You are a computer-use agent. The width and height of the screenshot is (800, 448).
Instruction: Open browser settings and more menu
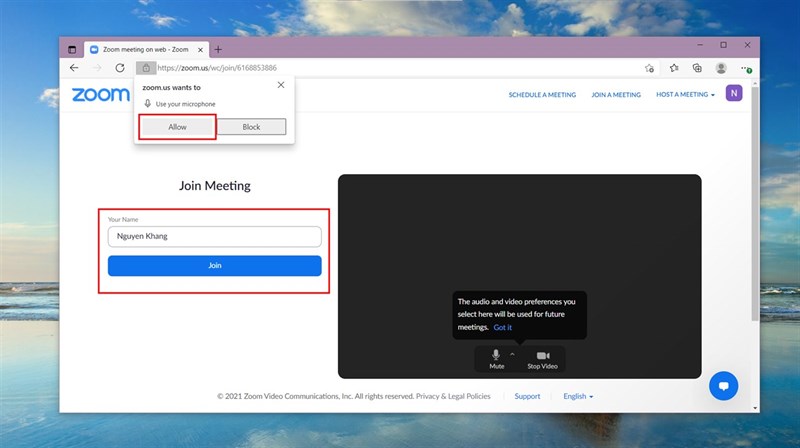746,68
